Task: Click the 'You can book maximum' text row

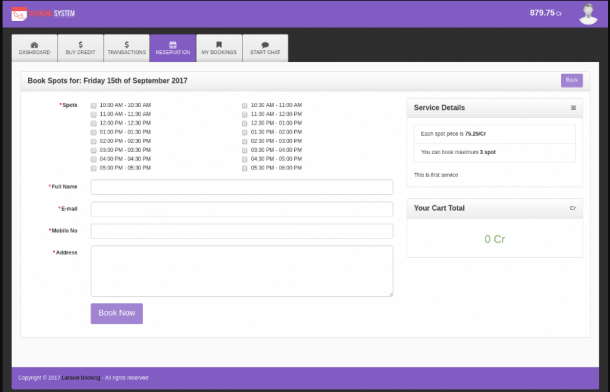Action: 494,152
